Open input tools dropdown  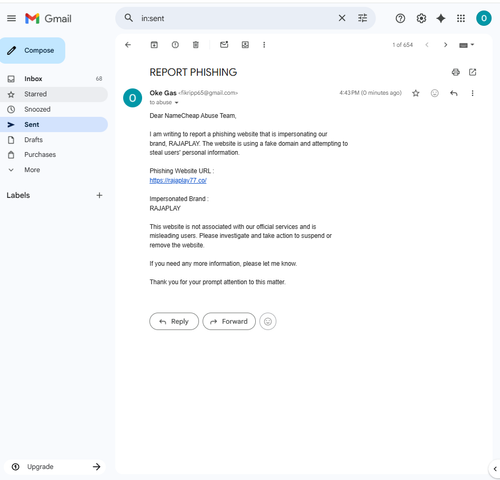point(466,45)
